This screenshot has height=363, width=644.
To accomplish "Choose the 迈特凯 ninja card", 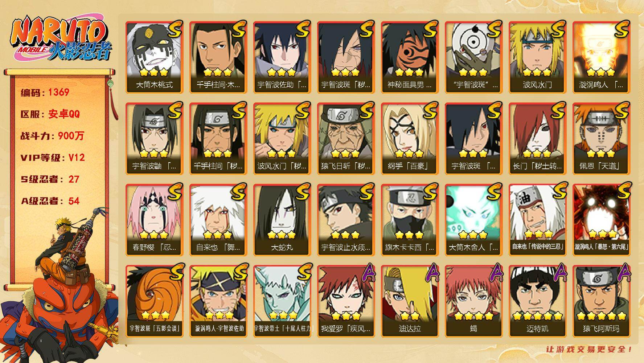I will [537, 301].
